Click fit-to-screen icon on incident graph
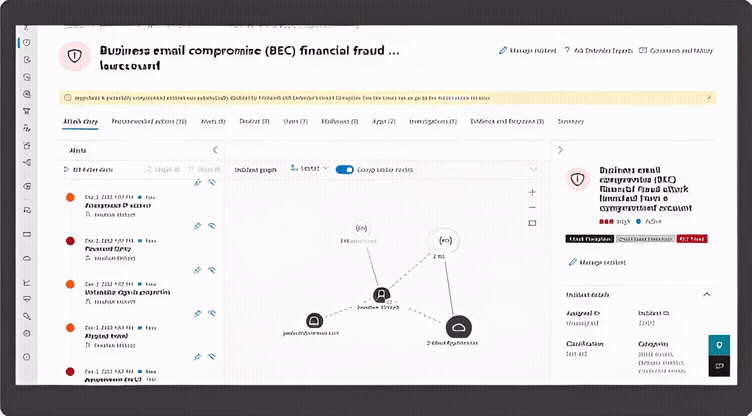 coord(532,223)
